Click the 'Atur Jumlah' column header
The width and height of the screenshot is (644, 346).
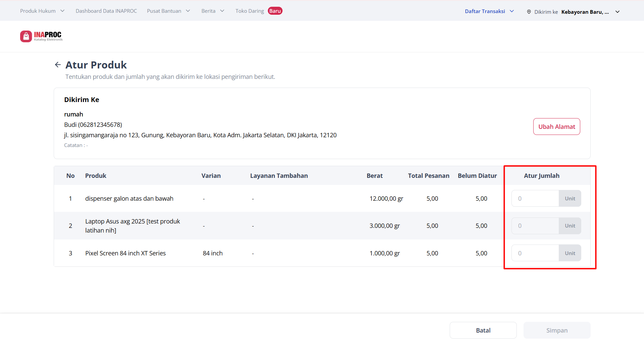(x=542, y=176)
